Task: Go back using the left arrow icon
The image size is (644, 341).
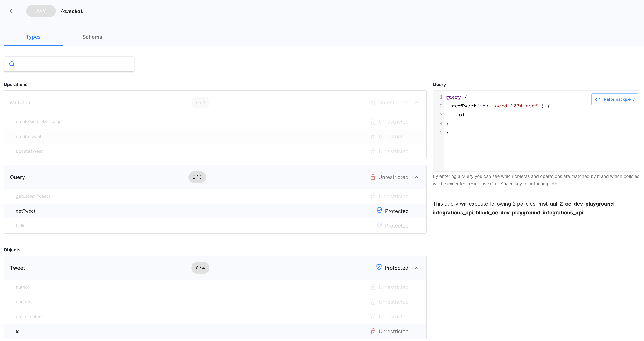Action: point(12,11)
